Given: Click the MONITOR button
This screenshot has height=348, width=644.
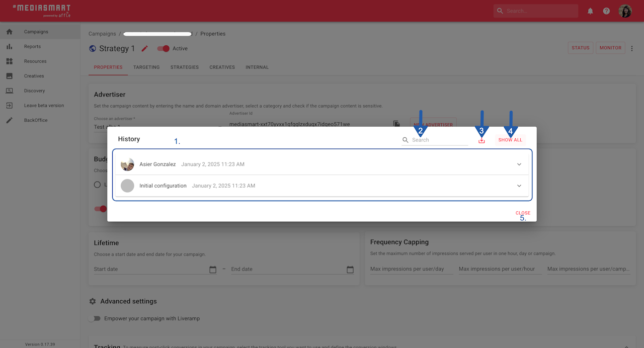Looking at the screenshot, I should [610, 48].
